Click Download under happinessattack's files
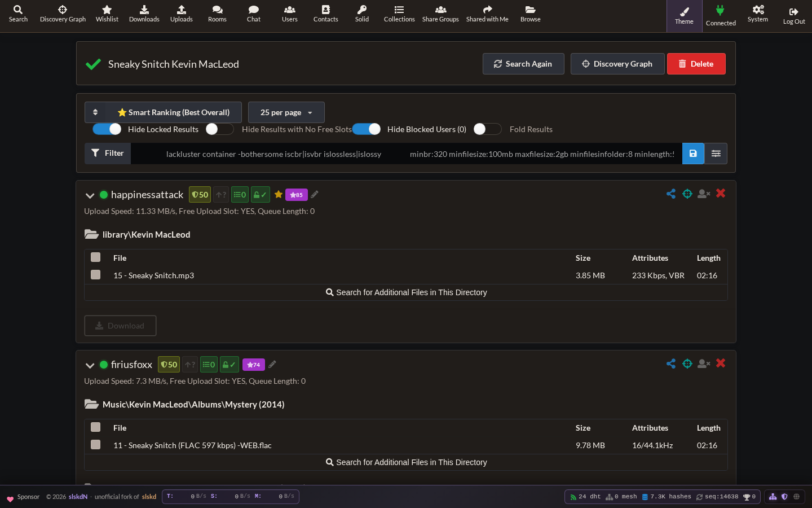 point(120,326)
